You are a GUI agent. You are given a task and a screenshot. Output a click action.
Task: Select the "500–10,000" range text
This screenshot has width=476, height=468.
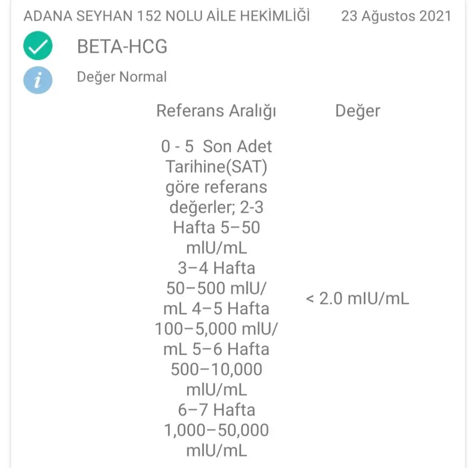(x=216, y=369)
